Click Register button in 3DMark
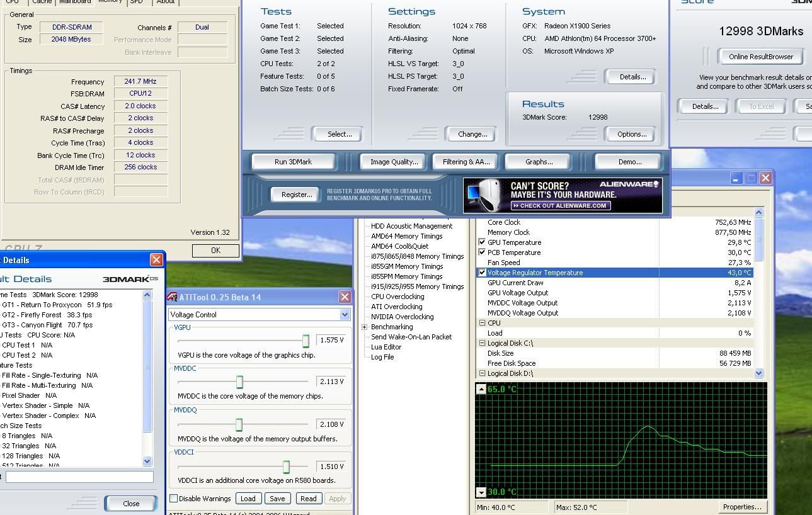Viewport: 812px width, 515px height. pos(297,195)
